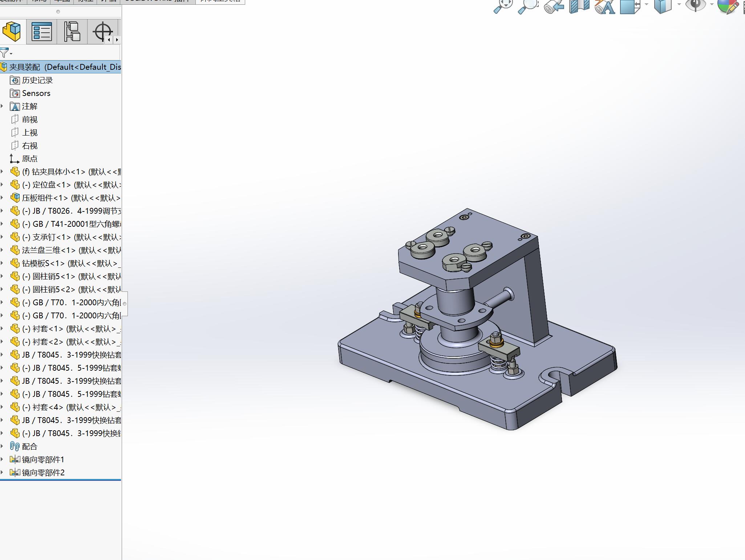Open the Display Style dropdown arrow
The image size is (745, 560).
[x=679, y=5]
